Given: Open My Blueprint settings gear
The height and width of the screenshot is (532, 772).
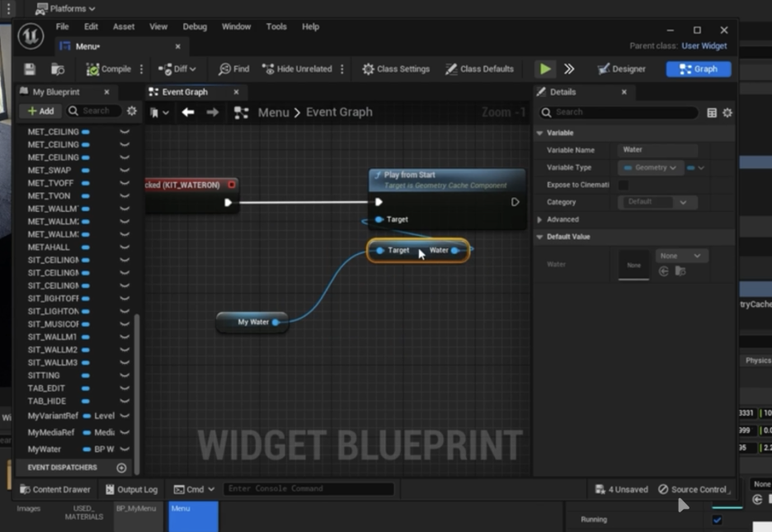Looking at the screenshot, I should 131,111.
